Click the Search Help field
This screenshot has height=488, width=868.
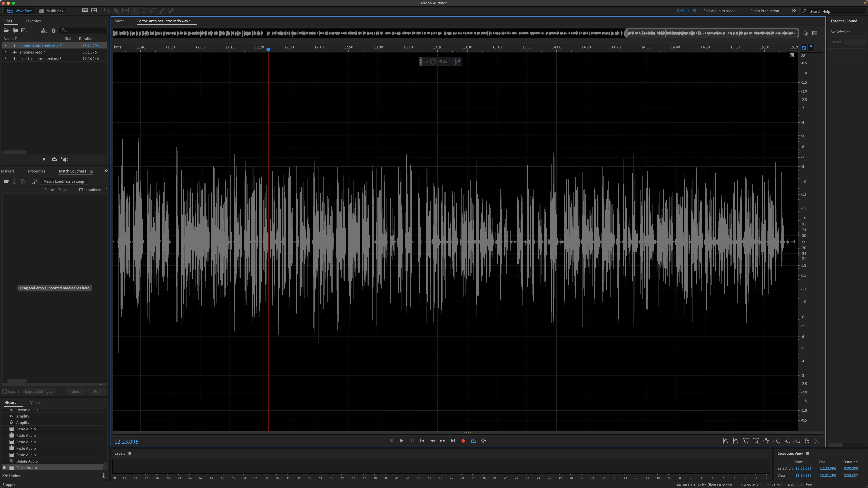tap(832, 12)
